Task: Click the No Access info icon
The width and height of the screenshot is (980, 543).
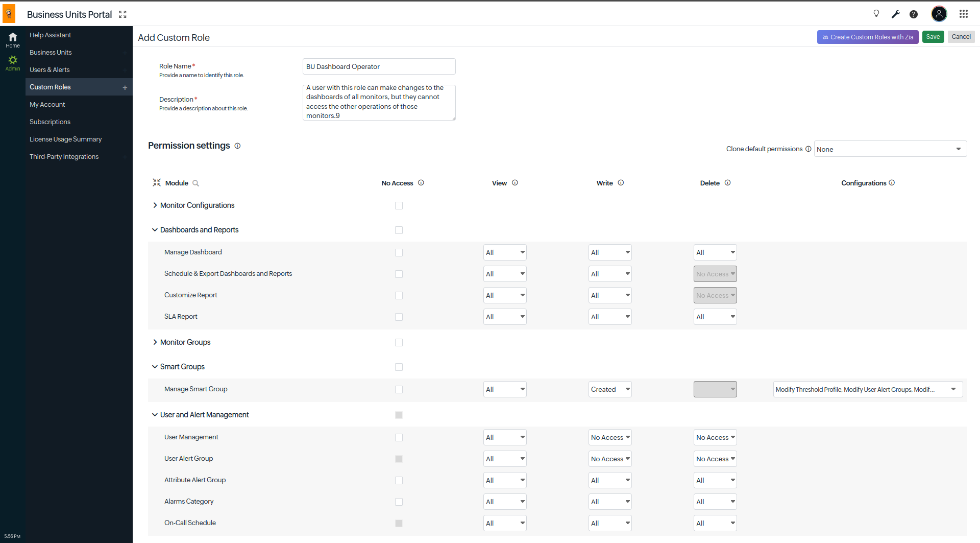Action: (421, 182)
